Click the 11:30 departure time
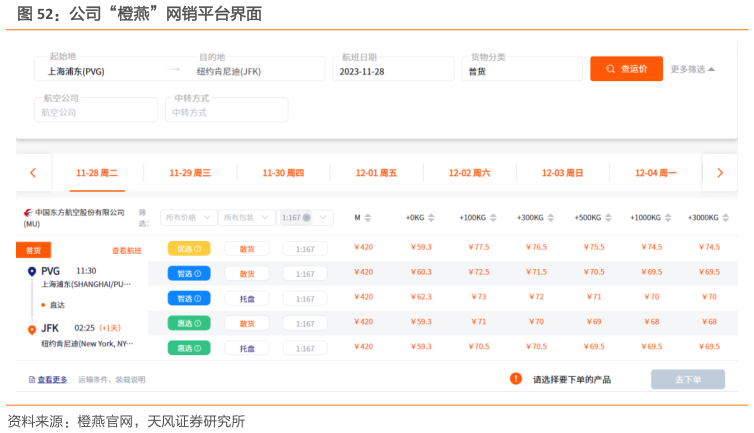754x433 pixels. (86, 271)
